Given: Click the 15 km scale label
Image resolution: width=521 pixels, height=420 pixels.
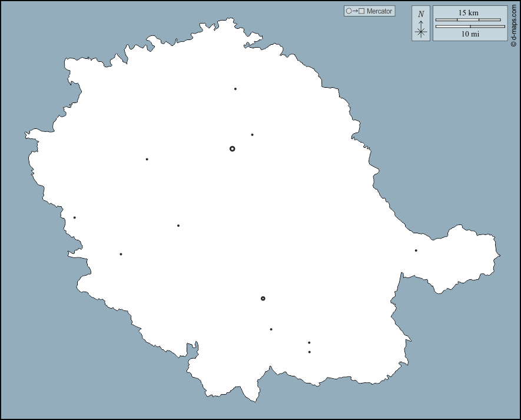Looking at the screenshot, I should pos(469,13).
